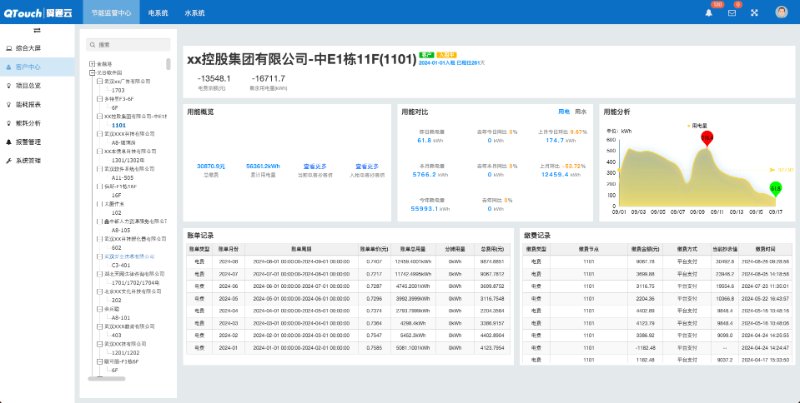Click the 查看更多 link under 当前在用分路费
Viewport: 800px width, 403px height.
point(316,166)
